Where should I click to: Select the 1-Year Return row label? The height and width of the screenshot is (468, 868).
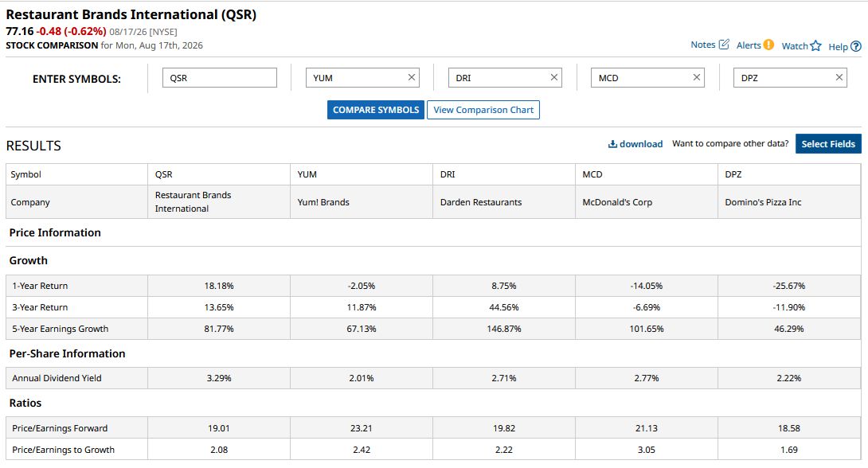pyautogui.click(x=40, y=286)
